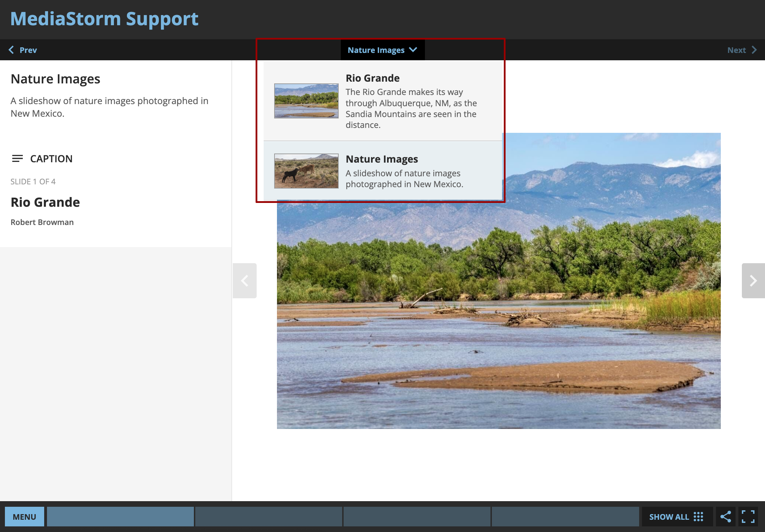Toggle the MENU button in bottom bar
The height and width of the screenshot is (532, 765).
pos(25,517)
